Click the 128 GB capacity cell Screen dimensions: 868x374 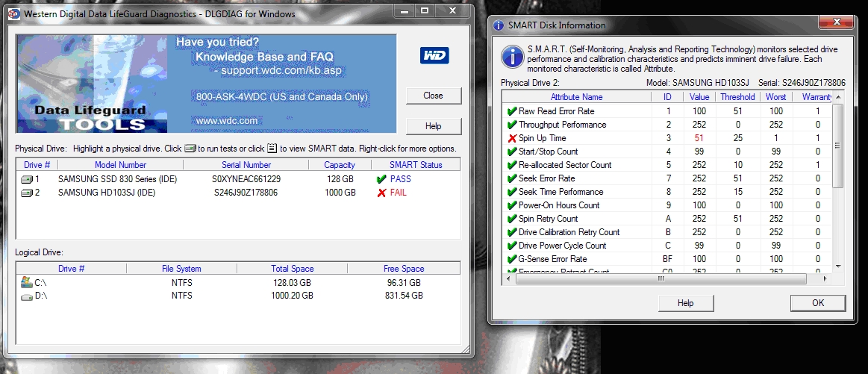click(x=340, y=179)
